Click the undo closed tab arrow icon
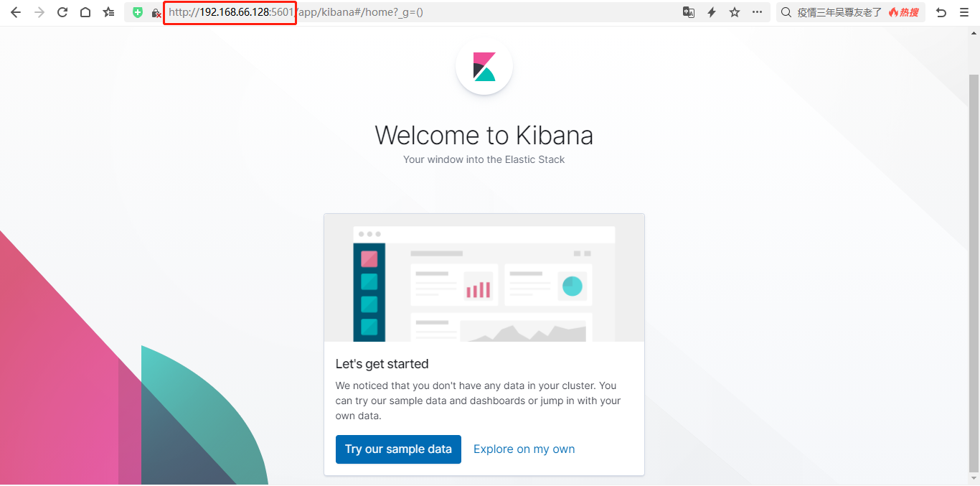This screenshot has height=486, width=980. [941, 12]
